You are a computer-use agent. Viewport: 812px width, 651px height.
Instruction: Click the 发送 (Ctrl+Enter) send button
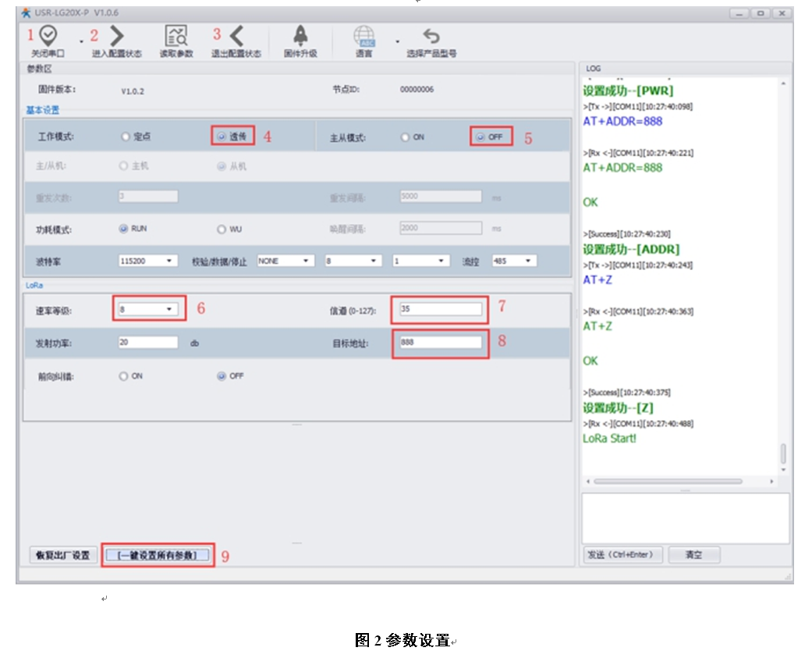(621, 555)
